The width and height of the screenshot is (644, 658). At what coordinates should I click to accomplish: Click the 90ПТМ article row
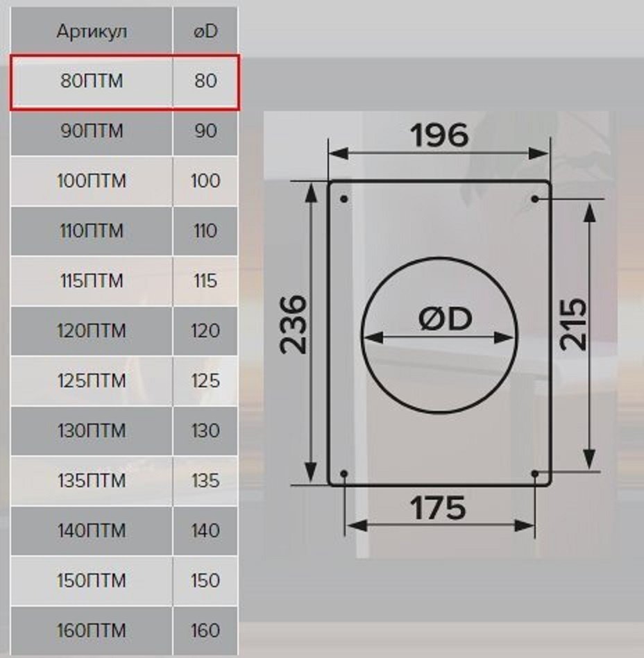[92, 131]
